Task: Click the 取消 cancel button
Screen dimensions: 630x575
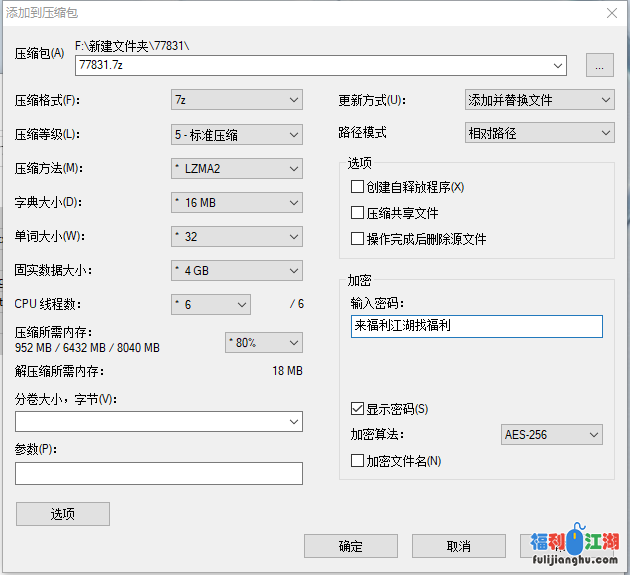Action: click(458, 546)
